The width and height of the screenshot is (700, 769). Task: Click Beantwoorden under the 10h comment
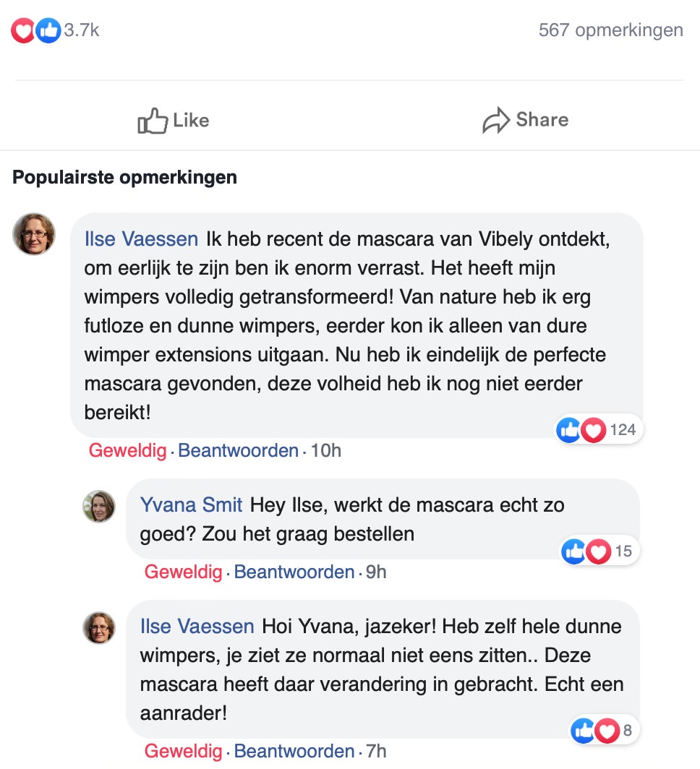pos(238,450)
